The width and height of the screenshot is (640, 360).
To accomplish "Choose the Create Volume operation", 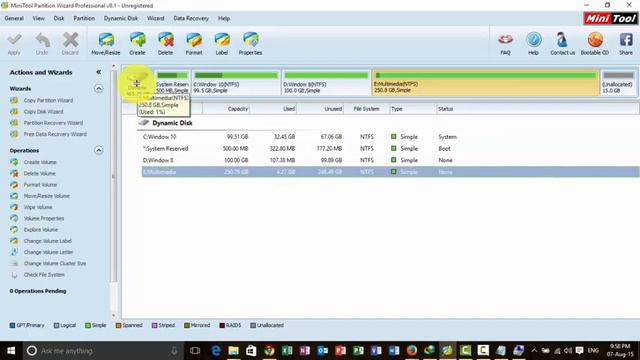I will 40,162.
